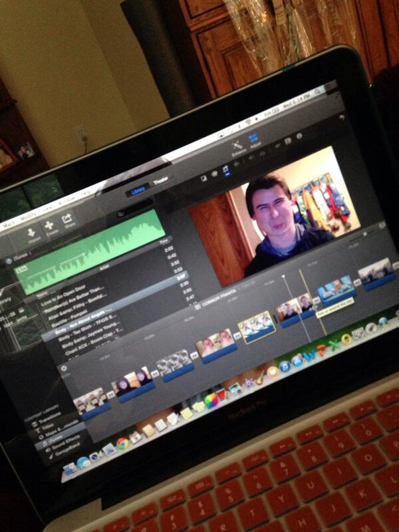Switch to the Library tab
The image size is (399, 532).
[138, 191]
